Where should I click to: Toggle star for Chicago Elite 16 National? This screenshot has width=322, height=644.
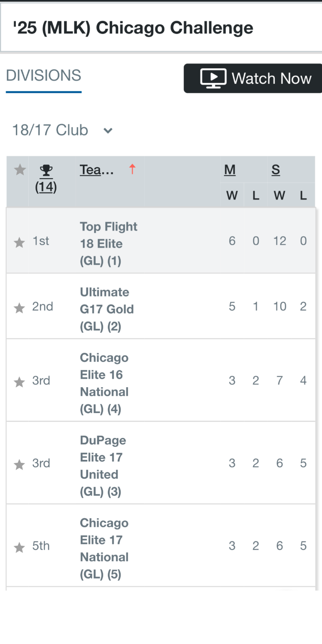click(x=19, y=382)
